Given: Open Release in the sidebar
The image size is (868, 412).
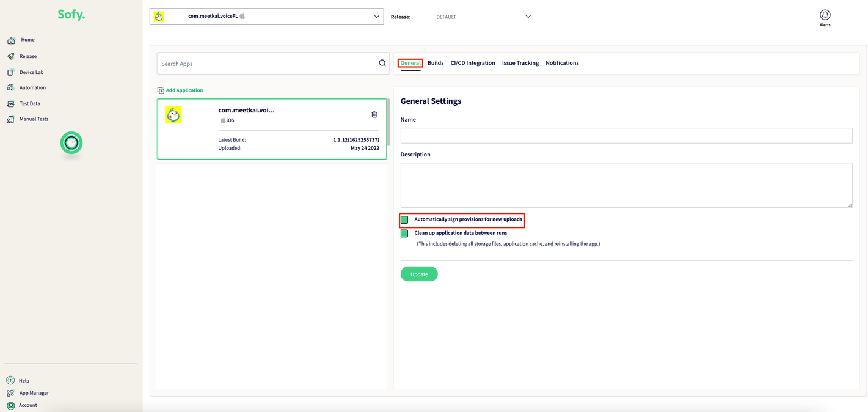Looking at the screenshot, I should tap(28, 56).
